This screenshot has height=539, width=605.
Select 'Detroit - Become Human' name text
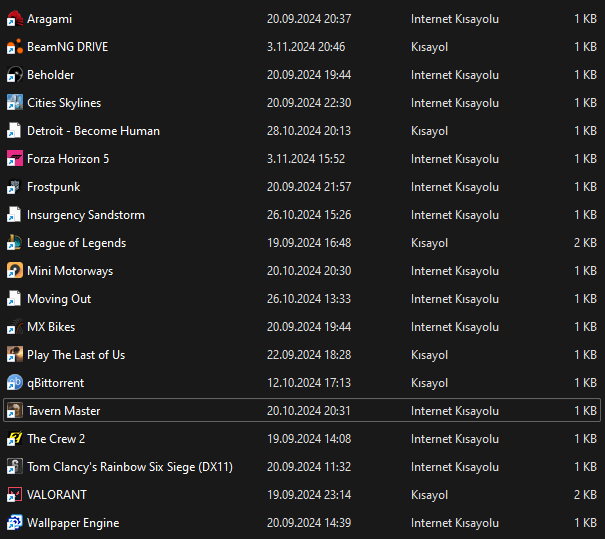click(93, 131)
